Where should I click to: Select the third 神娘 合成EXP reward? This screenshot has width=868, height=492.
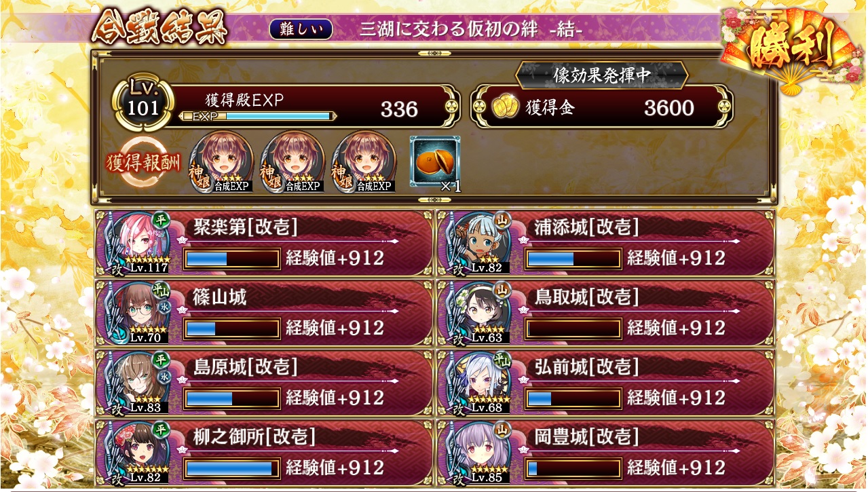(364, 162)
